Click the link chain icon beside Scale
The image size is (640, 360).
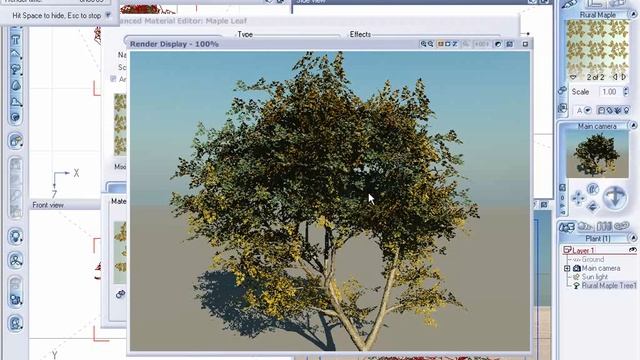tap(562, 90)
